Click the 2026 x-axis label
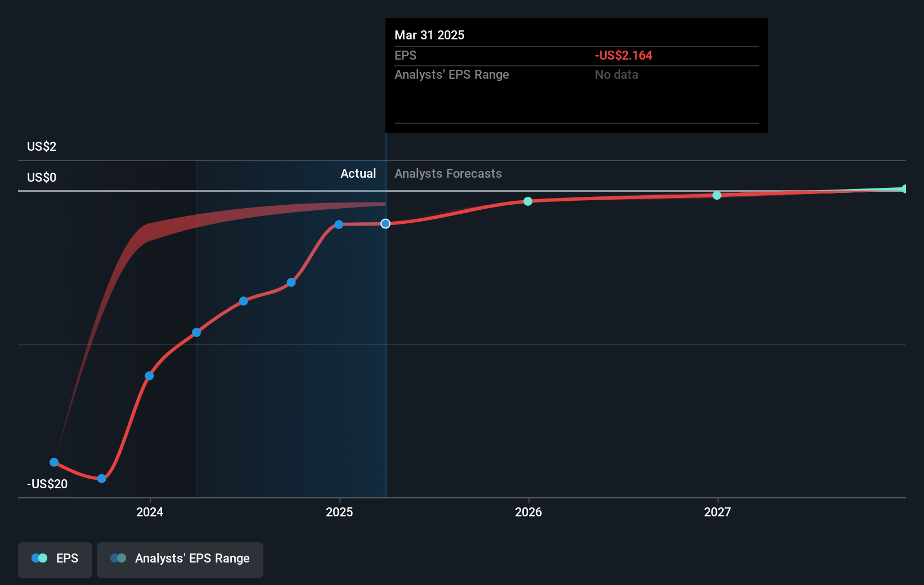The width and height of the screenshot is (924, 585). [x=528, y=512]
